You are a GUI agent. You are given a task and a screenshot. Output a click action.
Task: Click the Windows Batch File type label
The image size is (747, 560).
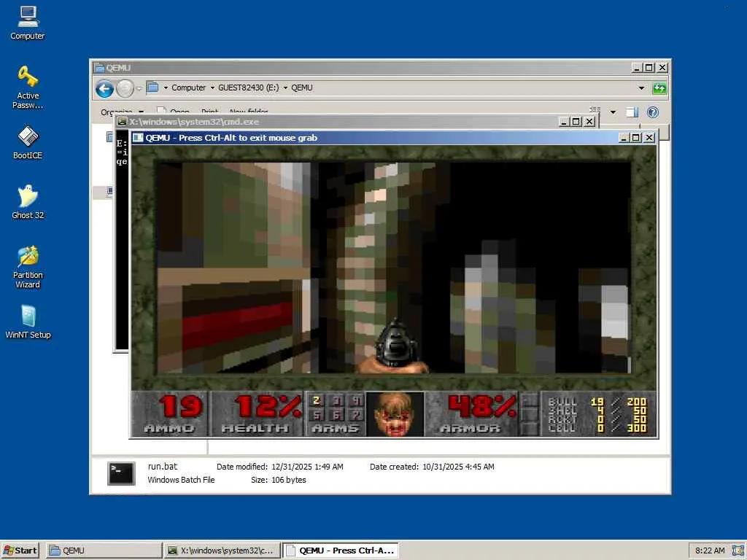click(x=181, y=480)
